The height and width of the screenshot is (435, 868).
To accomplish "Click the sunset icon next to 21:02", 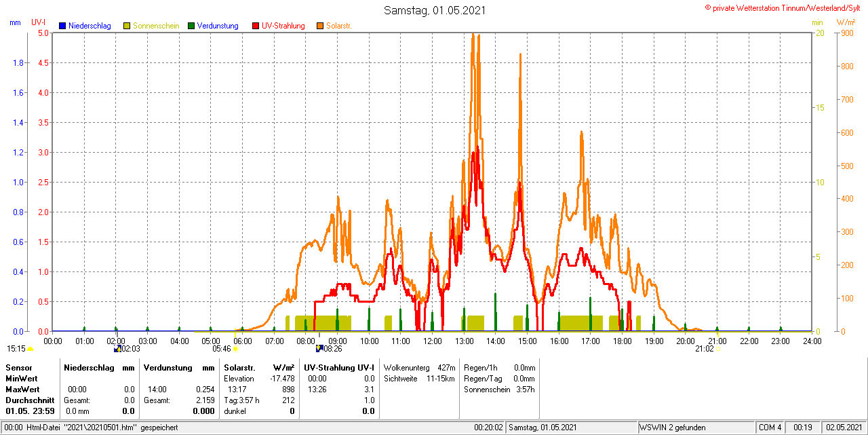I will click(x=718, y=349).
